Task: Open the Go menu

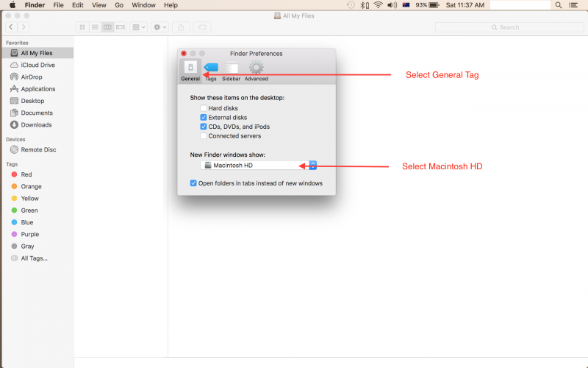Action: pos(119,5)
